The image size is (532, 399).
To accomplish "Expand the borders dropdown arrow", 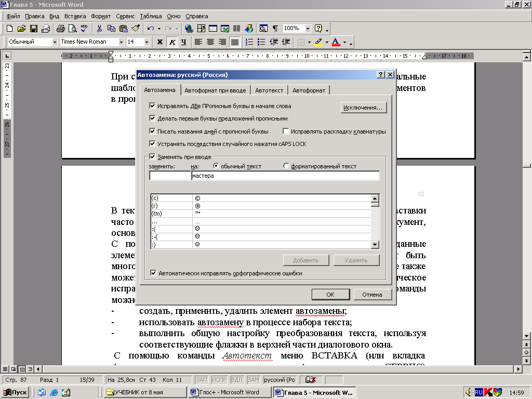I will pos(309,42).
